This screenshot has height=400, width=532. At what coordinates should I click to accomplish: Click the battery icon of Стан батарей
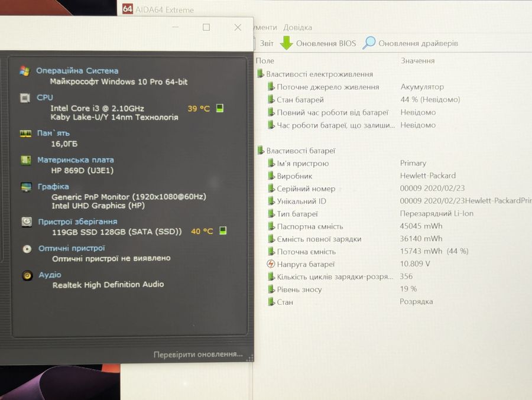pyautogui.click(x=271, y=99)
